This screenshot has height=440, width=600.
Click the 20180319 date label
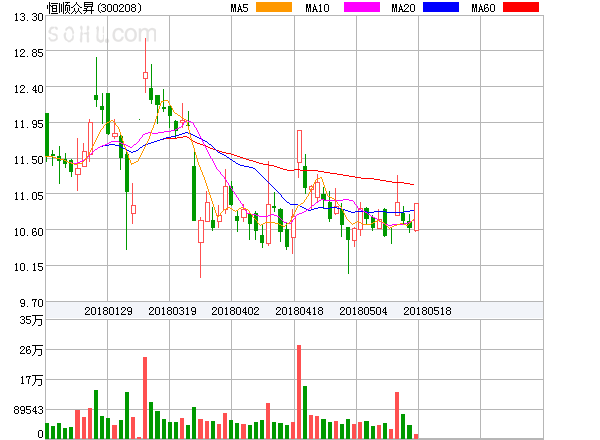pos(172,311)
